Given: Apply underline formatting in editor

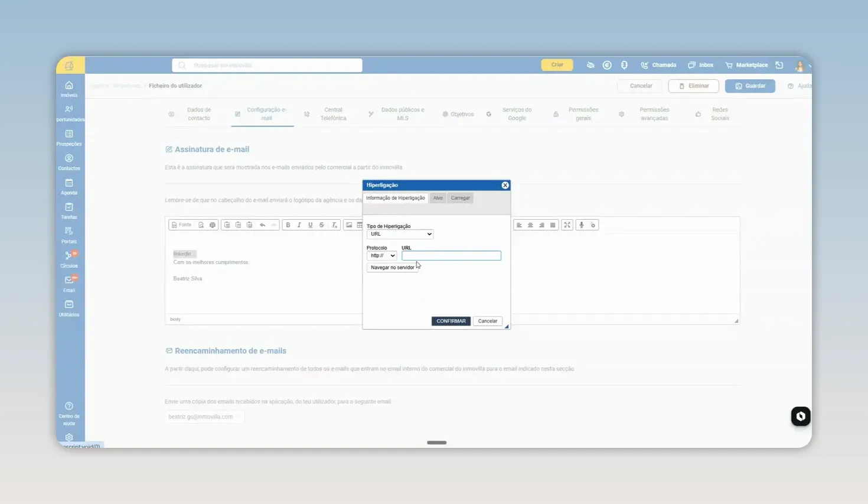Looking at the screenshot, I should 311,225.
